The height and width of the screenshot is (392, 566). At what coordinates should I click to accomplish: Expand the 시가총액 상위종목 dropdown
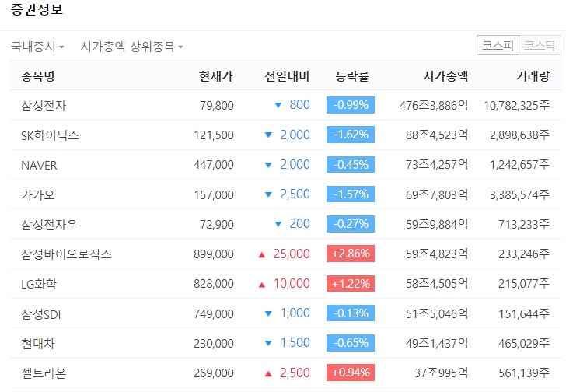[x=131, y=47]
